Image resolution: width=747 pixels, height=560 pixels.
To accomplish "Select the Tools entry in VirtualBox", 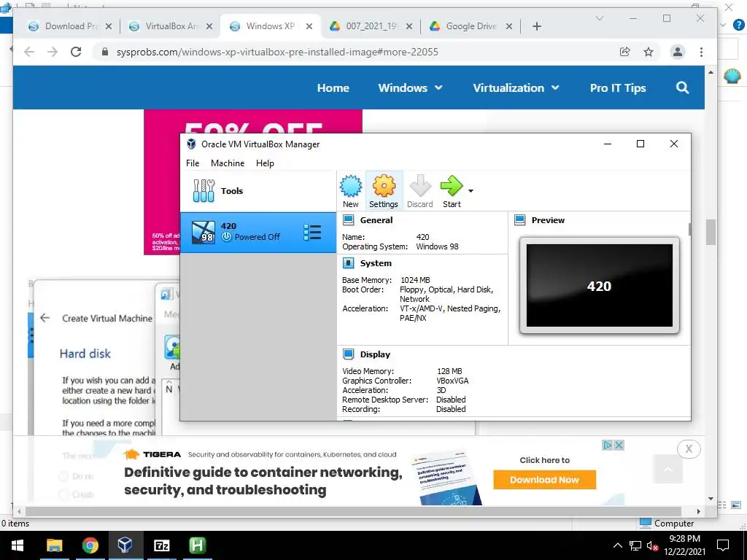I will click(x=258, y=191).
